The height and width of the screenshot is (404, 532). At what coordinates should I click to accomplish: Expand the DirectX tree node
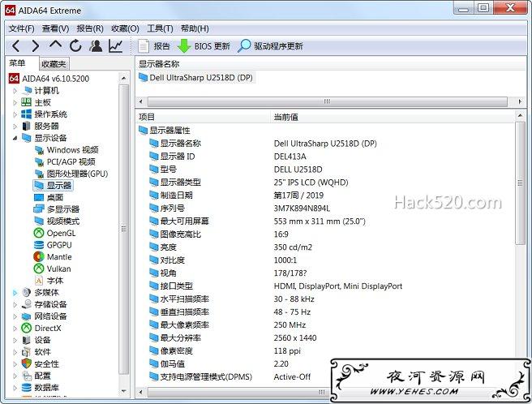[15, 329]
